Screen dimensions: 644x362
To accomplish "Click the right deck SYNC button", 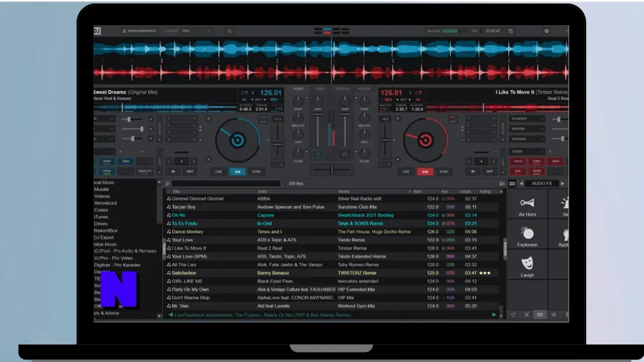I will pyautogui.click(x=444, y=172).
